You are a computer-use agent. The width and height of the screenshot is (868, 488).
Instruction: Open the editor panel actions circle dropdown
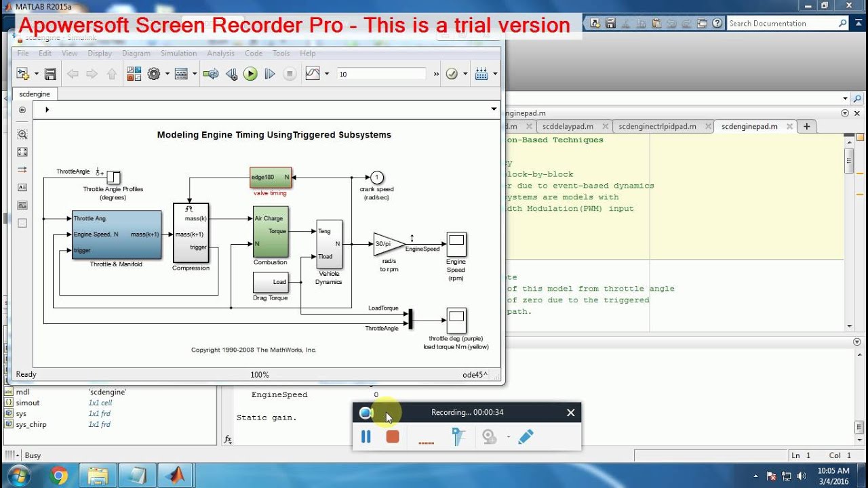(x=845, y=113)
